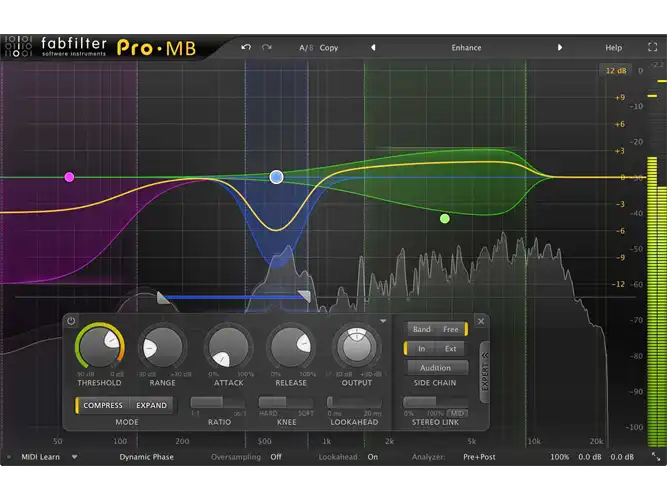Close the band controls panel
This screenshot has height=500, width=667.
click(481, 321)
